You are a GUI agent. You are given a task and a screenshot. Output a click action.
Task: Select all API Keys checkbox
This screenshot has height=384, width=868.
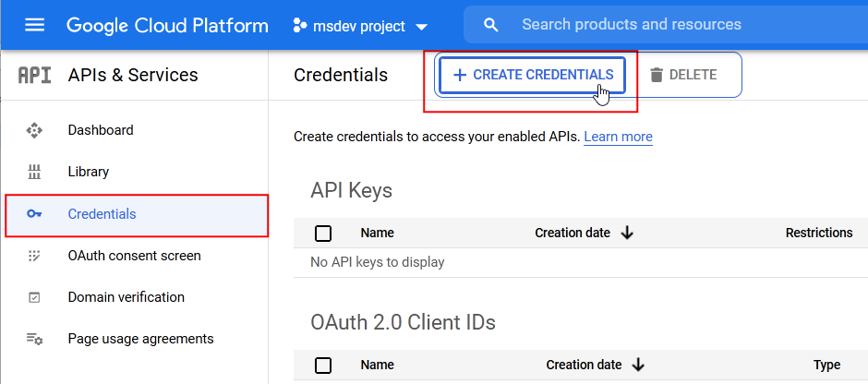tap(323, 234)
